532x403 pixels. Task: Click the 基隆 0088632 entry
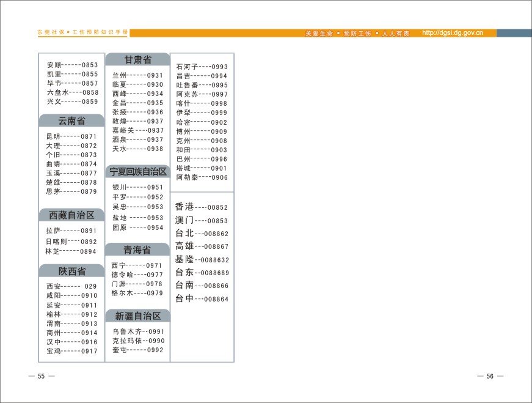click(x=202, y=260)
